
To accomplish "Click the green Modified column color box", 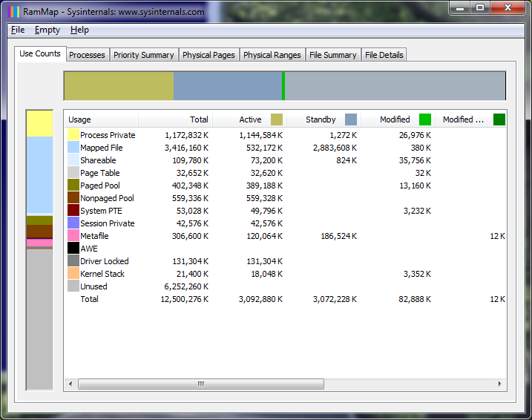I will [x=425, y=119].
